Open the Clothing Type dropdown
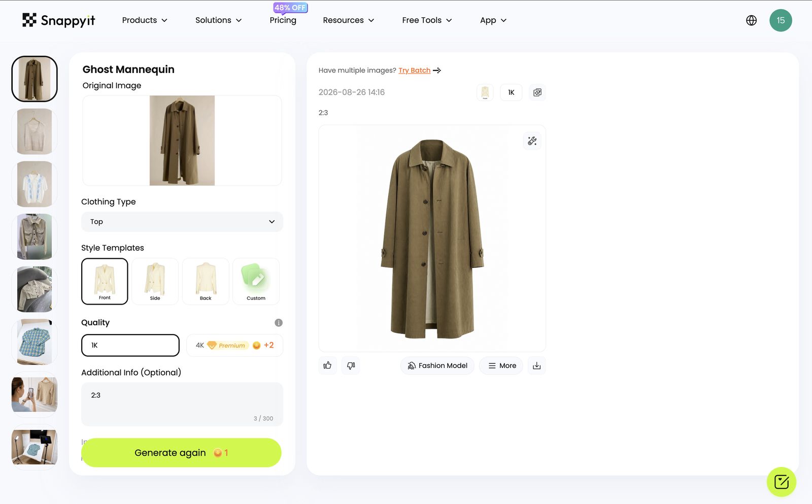The height and width of the screenshot is (504, 812). [x=182, y=222]
